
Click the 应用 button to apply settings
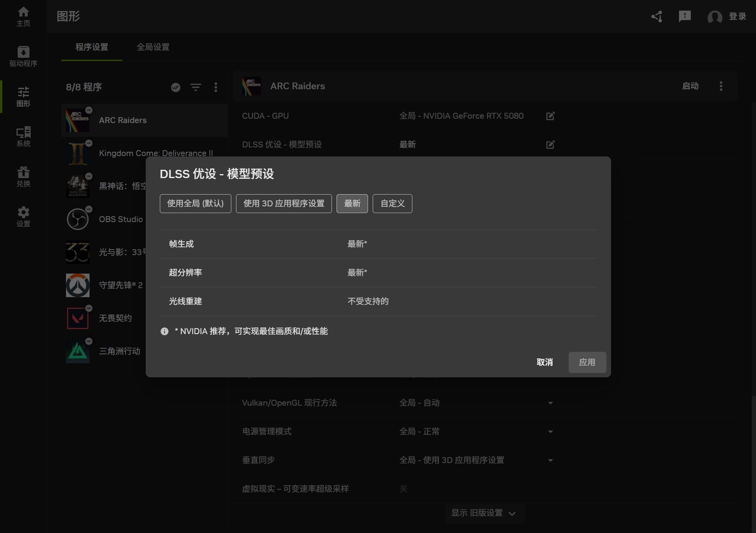[587, 362]
